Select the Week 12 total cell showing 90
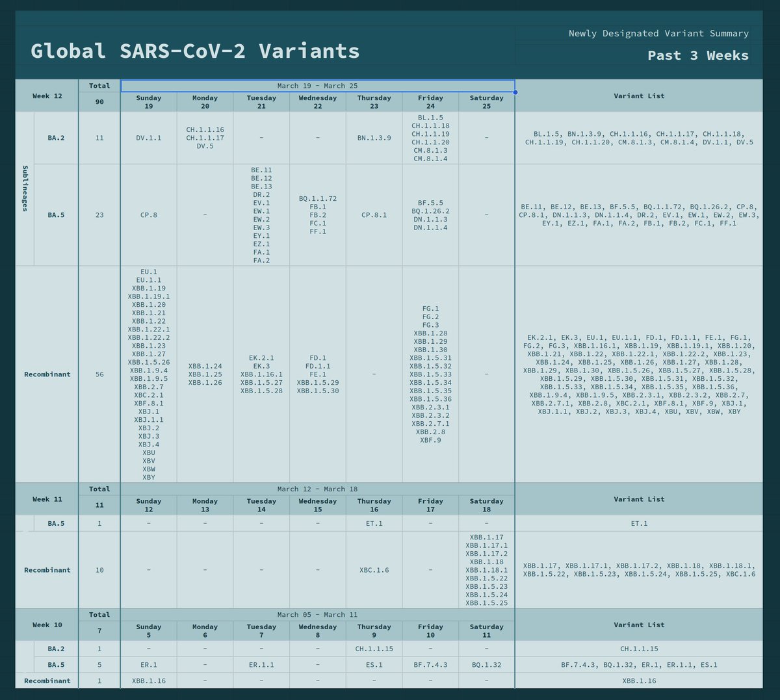Image resolution: width=780 pixels, height=700 pixels. click(x=99, y=102)
